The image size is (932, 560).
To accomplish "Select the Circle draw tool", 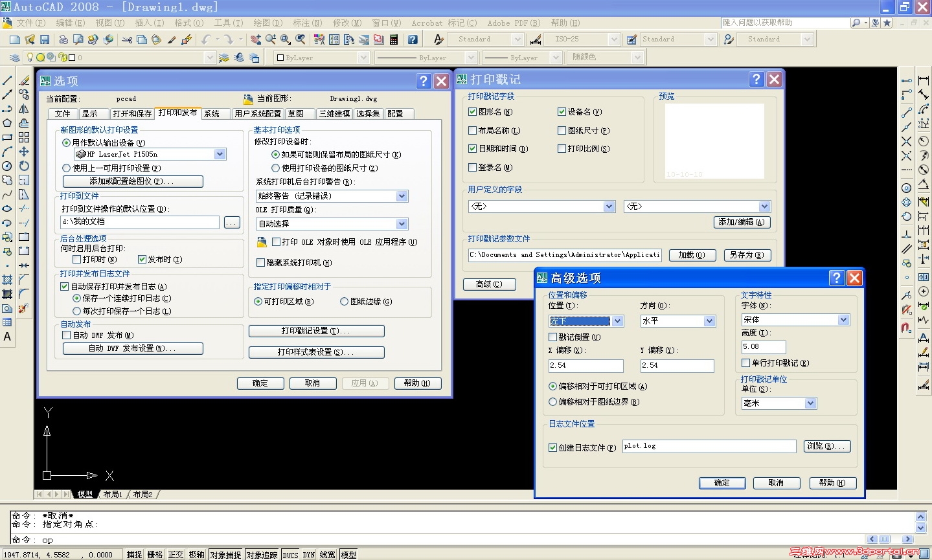I will point(7,166).
